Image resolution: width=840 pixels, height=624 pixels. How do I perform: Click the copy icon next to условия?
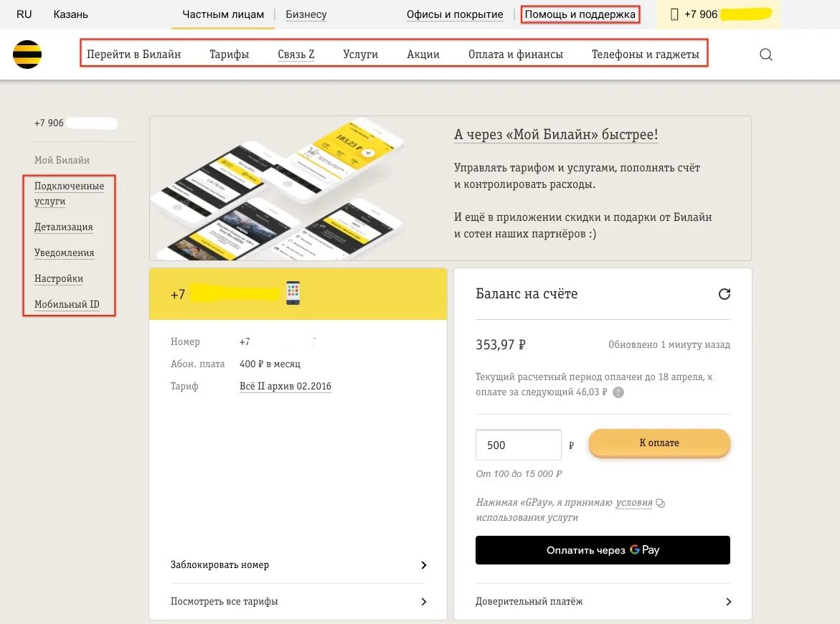point(661,503)
